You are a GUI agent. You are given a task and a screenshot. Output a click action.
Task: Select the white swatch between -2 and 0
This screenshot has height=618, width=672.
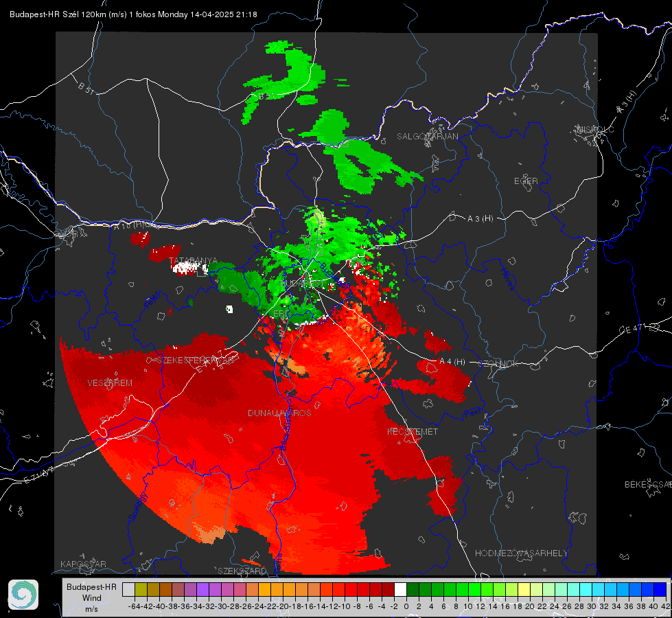click(x=400, y=589)
